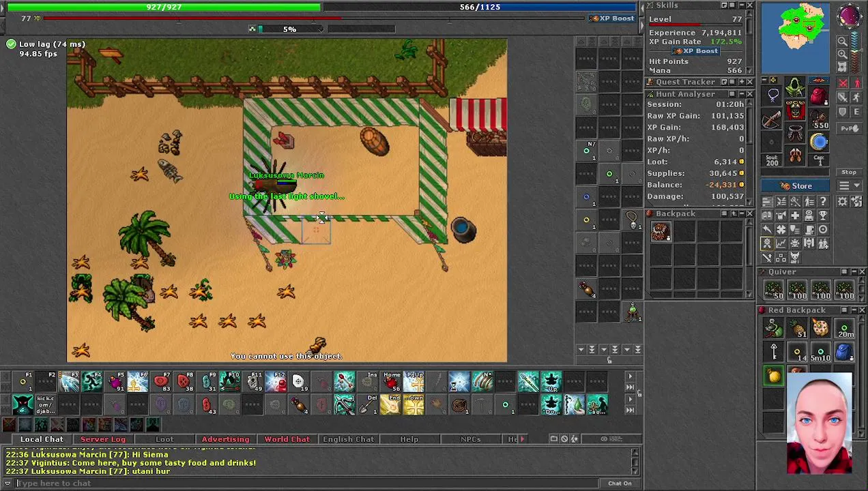The width and height of the screenshot is (868, 491).
Task: Click the Stop button
Action: tap(849, 173)
